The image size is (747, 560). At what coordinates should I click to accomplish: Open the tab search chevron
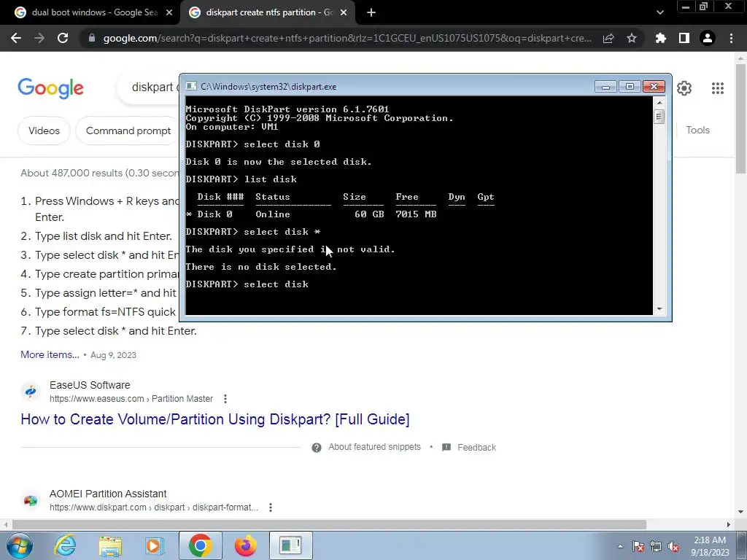(659, 12)
